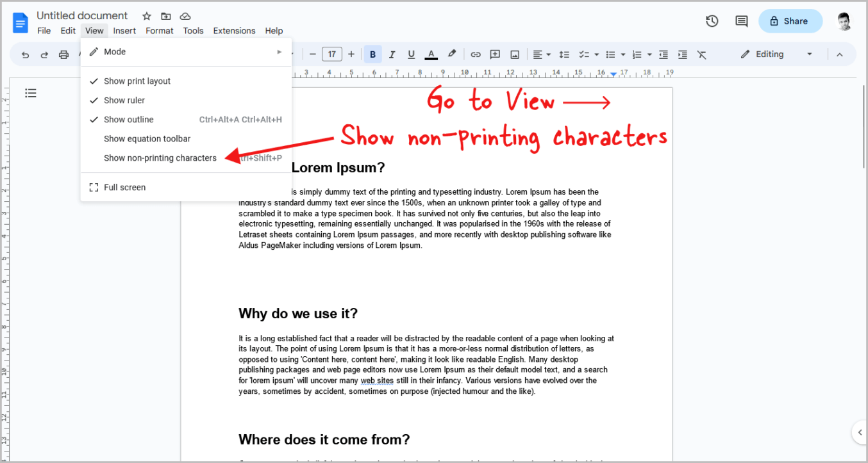Decrease font size with minus button
This screenshot has height=463, width=868.
(x=313, y=54)
